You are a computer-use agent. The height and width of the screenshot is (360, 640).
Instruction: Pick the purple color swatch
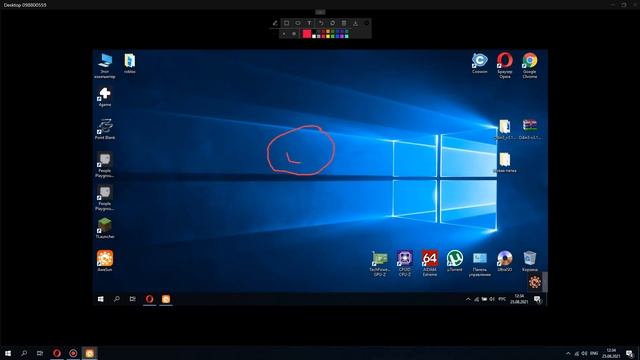[x=342, y=36]
